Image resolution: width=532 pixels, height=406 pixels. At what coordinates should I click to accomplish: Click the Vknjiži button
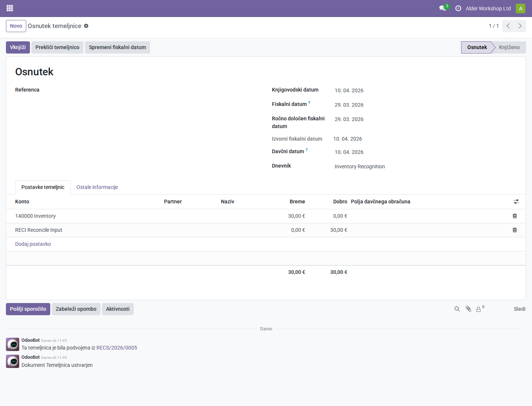(x=18, y=47)
